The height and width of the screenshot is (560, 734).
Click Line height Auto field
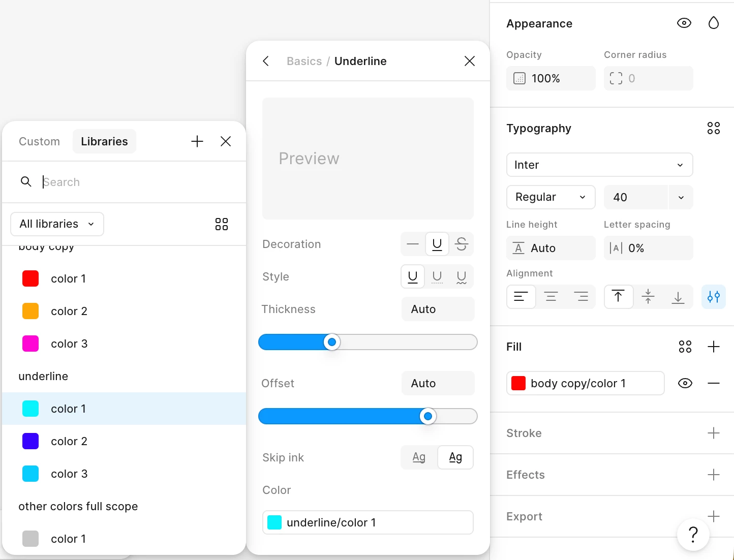pos(550,248)
